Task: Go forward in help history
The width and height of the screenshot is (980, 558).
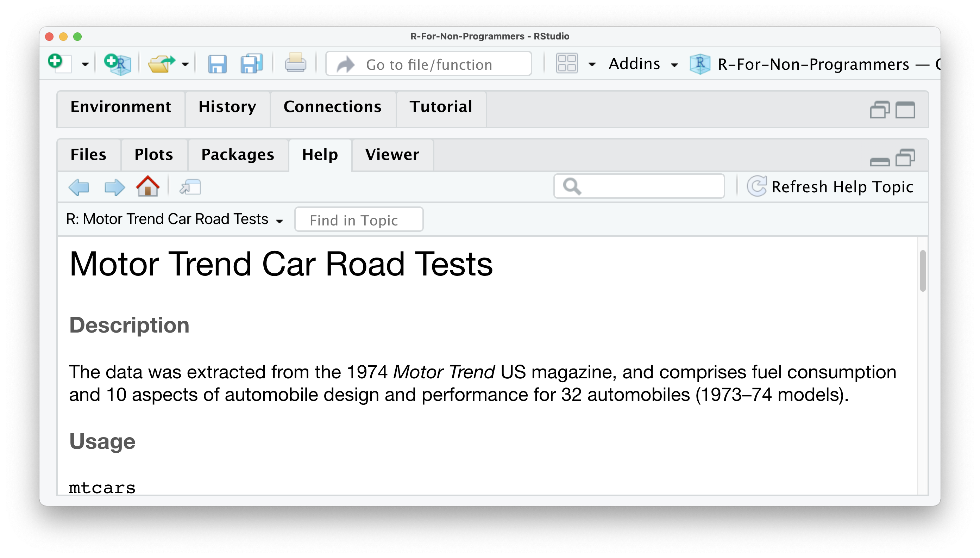Action: pyautogui.click(x=114, y=187)
